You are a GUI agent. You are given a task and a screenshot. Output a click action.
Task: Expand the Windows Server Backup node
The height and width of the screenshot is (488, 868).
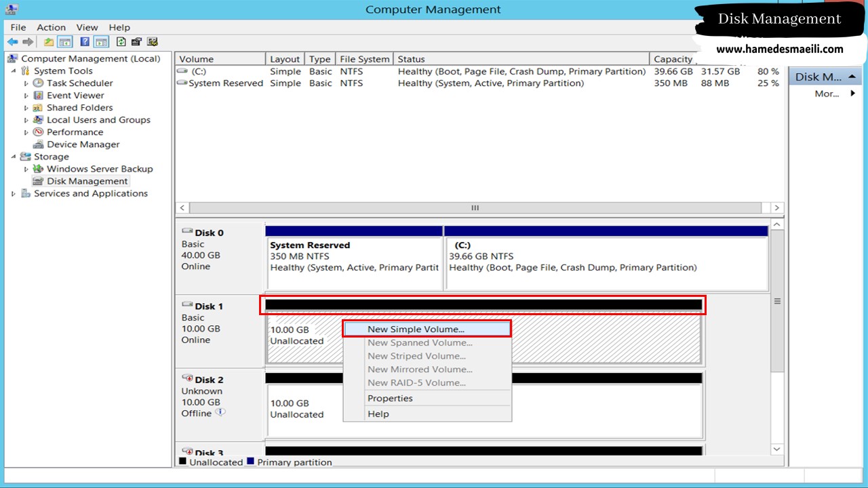tap(26, 169)
